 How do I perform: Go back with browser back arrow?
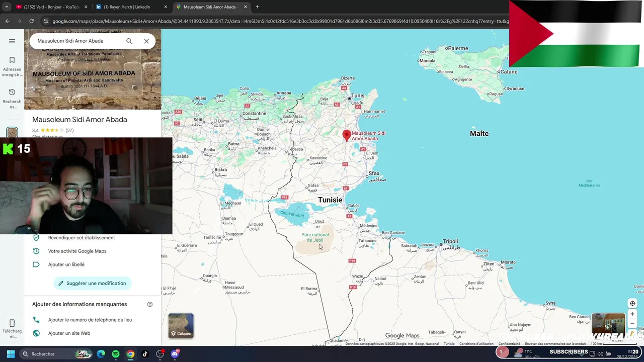(7, 21)
